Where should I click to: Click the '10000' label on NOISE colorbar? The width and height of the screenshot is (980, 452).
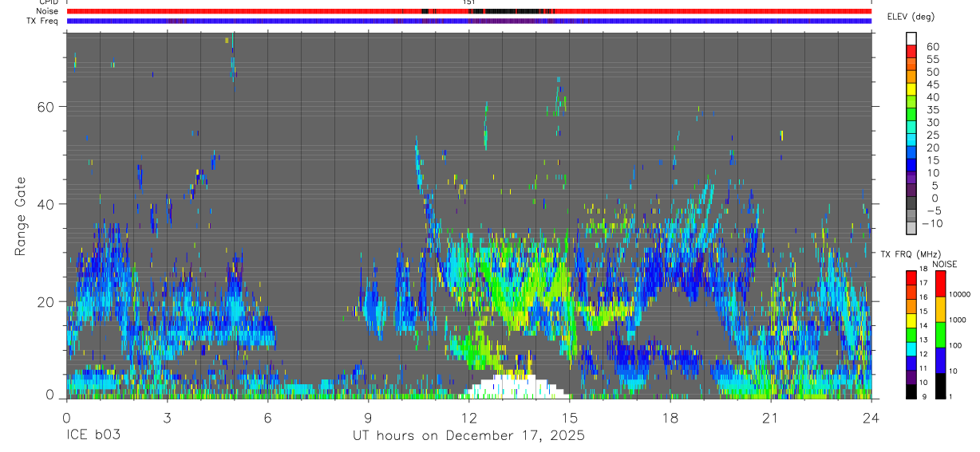pos(961,294)
